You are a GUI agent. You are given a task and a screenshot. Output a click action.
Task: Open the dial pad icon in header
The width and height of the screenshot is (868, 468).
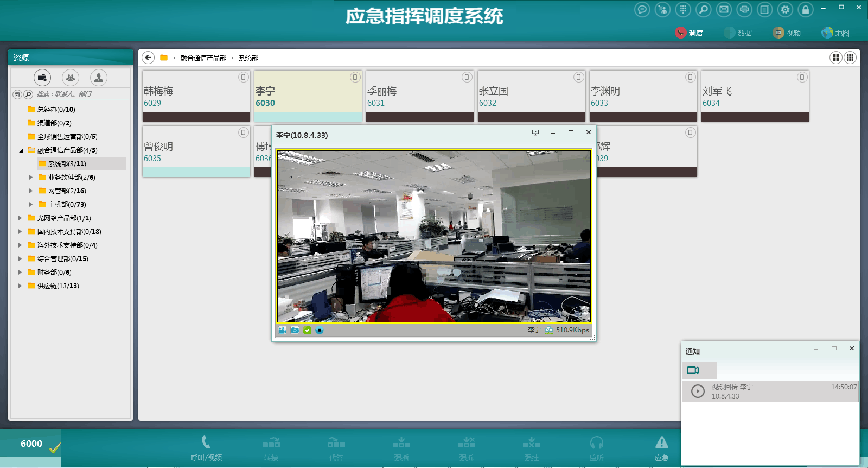pos(683,9)
